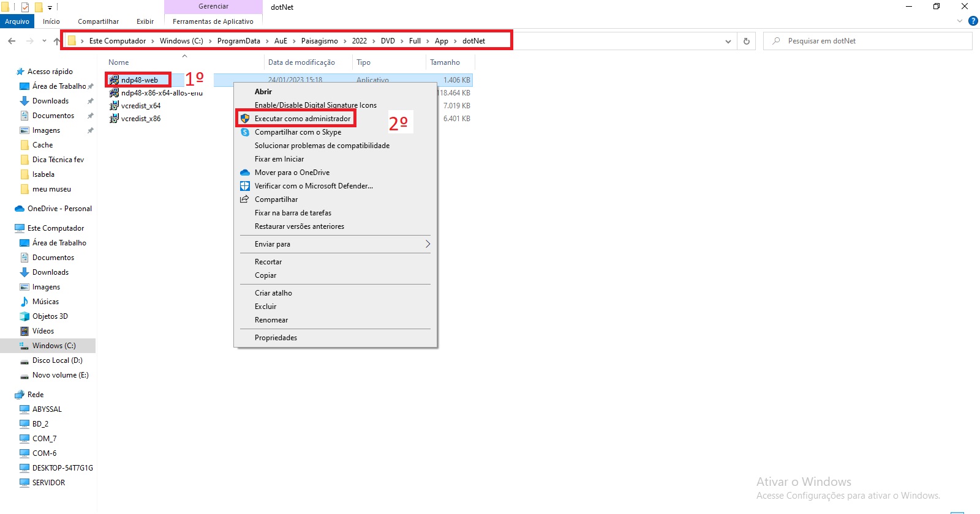This screenshot has height=514, width=980.
Task: Select Propriedades in the context menu
Action: click(x=276, y=338)
